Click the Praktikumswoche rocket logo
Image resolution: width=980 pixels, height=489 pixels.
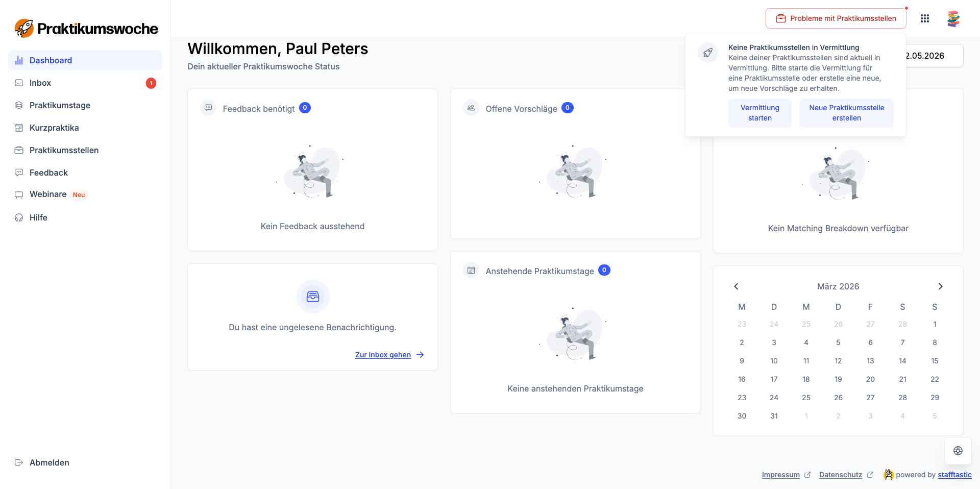click(24, 29)
